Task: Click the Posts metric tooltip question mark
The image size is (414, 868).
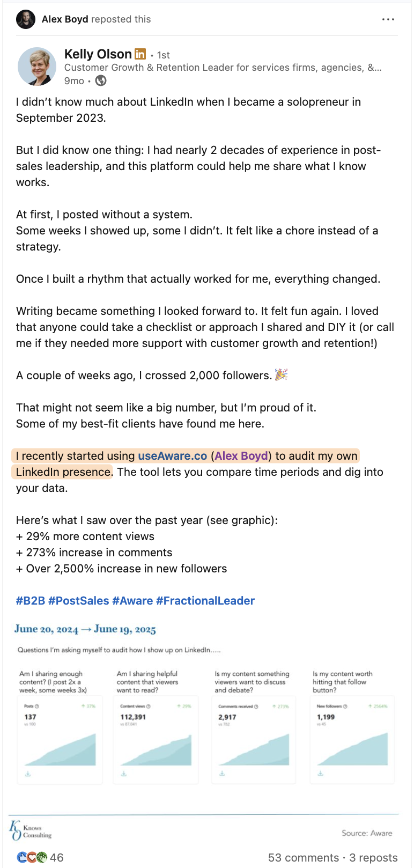Action: coord(36,707)
